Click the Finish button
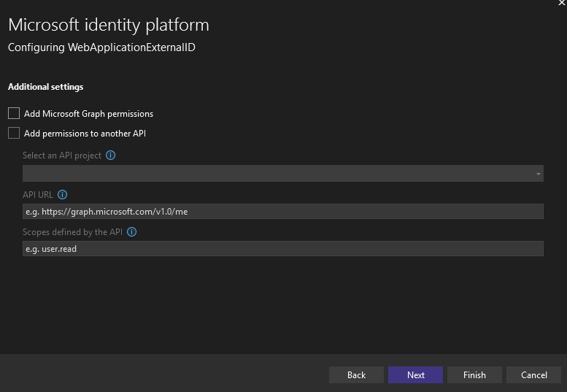 (474, 374)
